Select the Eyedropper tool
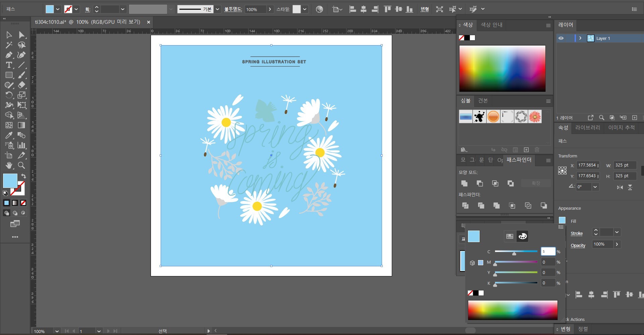Screen dimensions: 644x335 (x=9, y=135)
